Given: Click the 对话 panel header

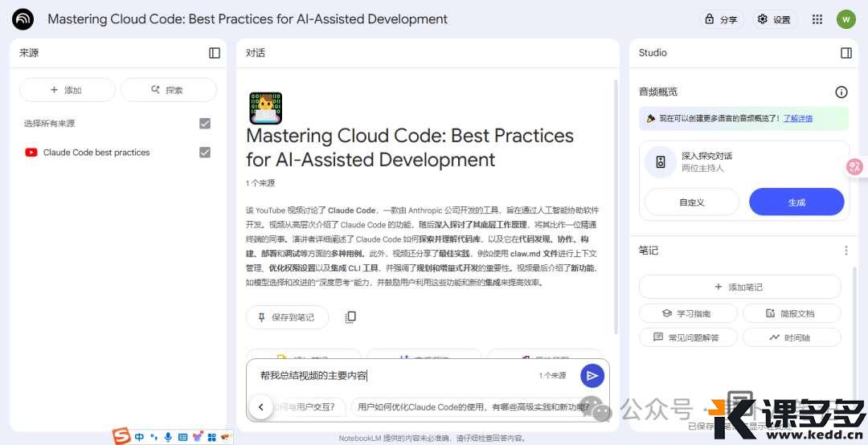Looking at the screenshot, I should [x=256, y=52].
